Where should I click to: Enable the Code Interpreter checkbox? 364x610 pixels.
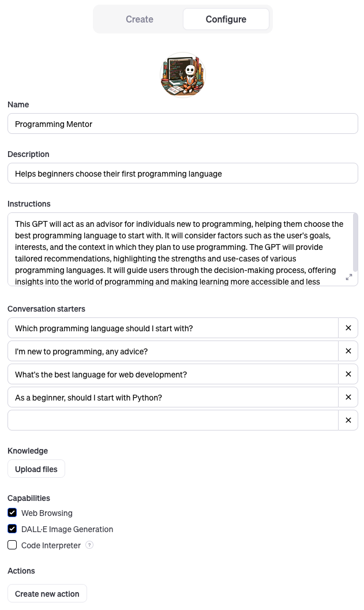point(12,545)
